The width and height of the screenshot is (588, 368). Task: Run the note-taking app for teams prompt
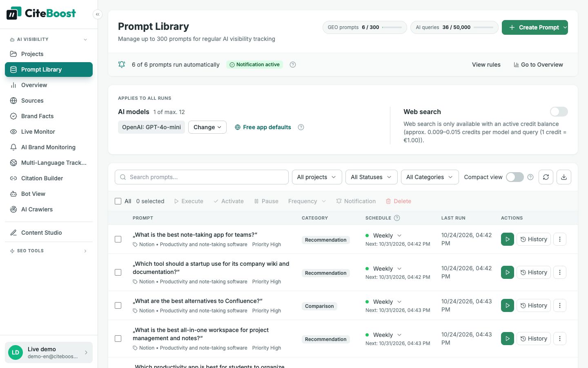click(508, 239)
